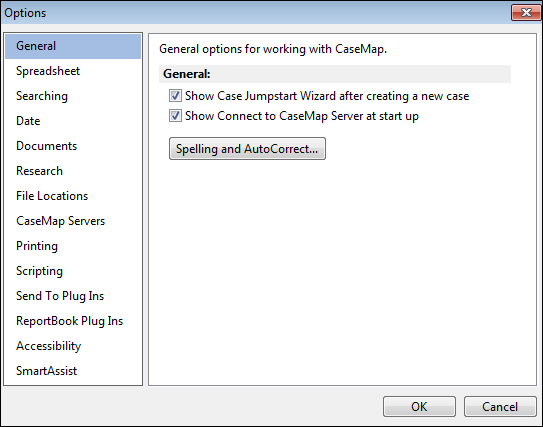Select CaseMap Servers category

[x=61, y=221]
